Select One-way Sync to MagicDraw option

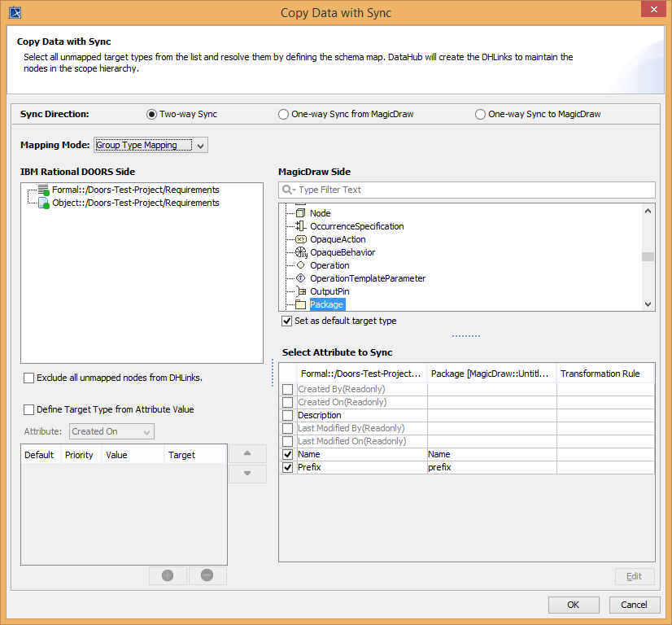click(x=480, y=115)
